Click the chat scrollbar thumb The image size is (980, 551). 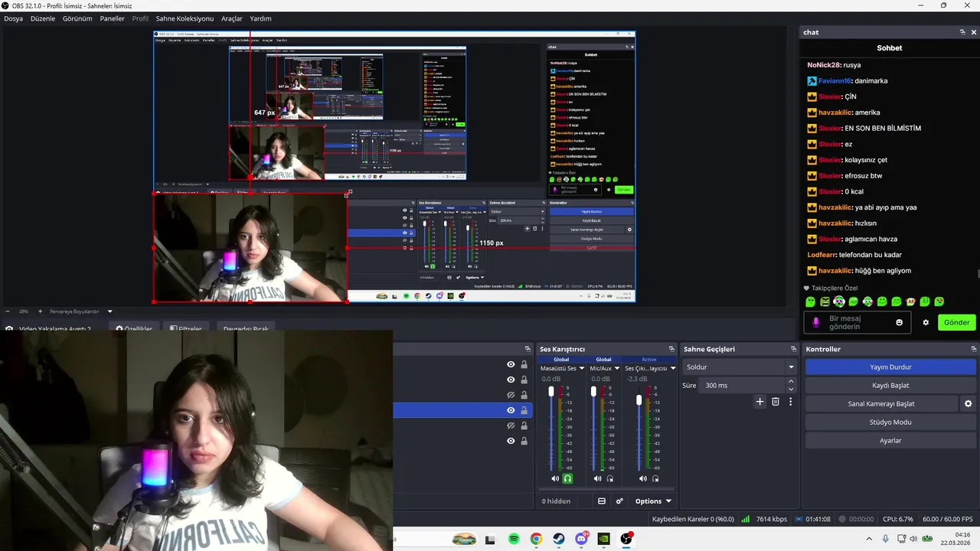pyautogui.click(x=978, y=274)
